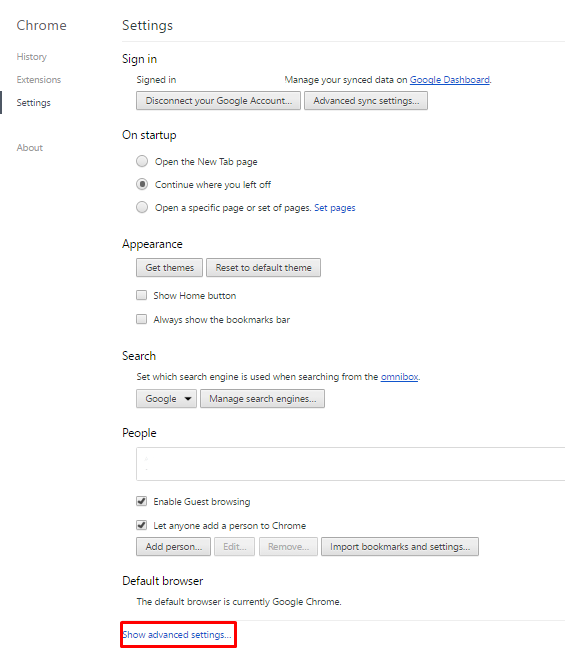Screen dimensions: 565x653
Task: Click the omnibox link
Action: click(399, 377)
